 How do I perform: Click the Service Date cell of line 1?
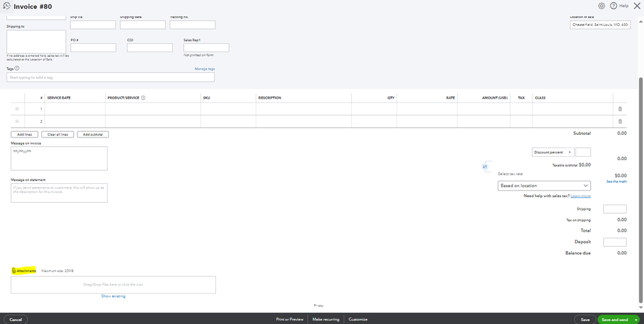tap(75, 109)
